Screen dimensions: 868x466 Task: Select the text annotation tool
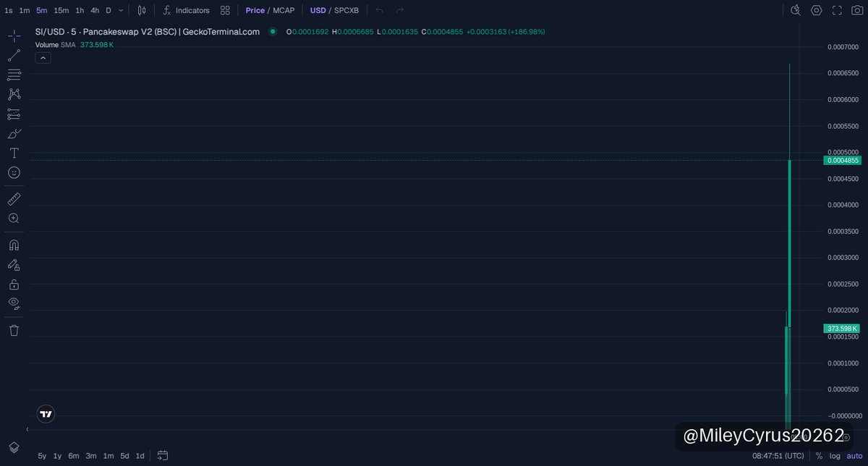pos(14,153)
